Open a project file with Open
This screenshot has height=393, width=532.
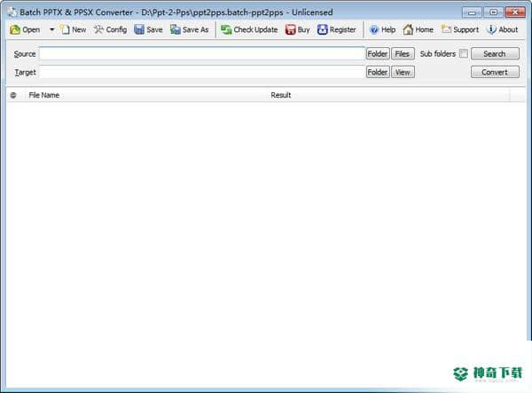(x=25, y=30)
